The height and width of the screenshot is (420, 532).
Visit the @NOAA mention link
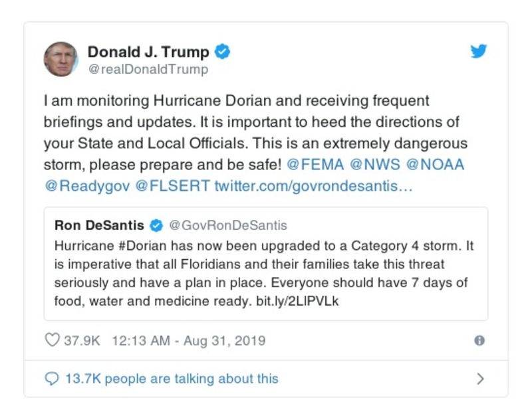coord(434,165)
